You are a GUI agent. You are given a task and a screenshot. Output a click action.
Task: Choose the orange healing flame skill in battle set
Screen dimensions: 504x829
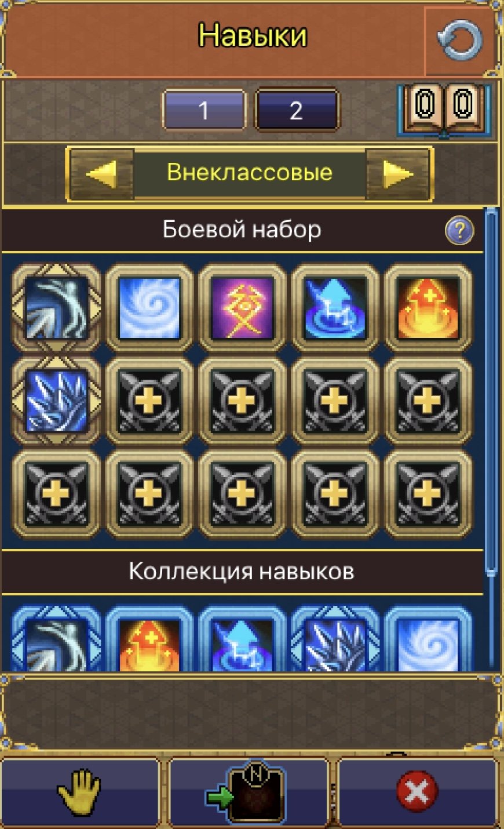pos(428,308)
